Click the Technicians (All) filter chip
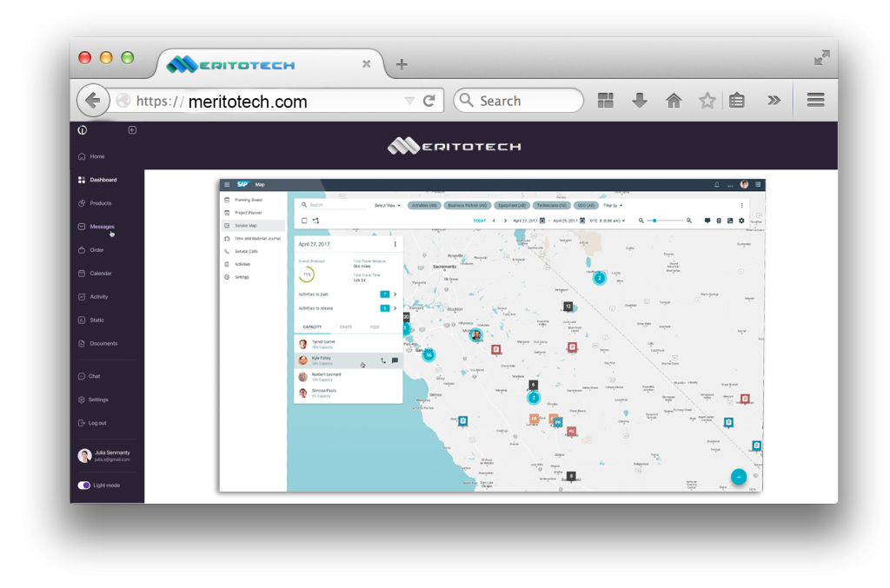Image resolution: width=890 pixels, height=588 pixels. (x=551, y=205)
